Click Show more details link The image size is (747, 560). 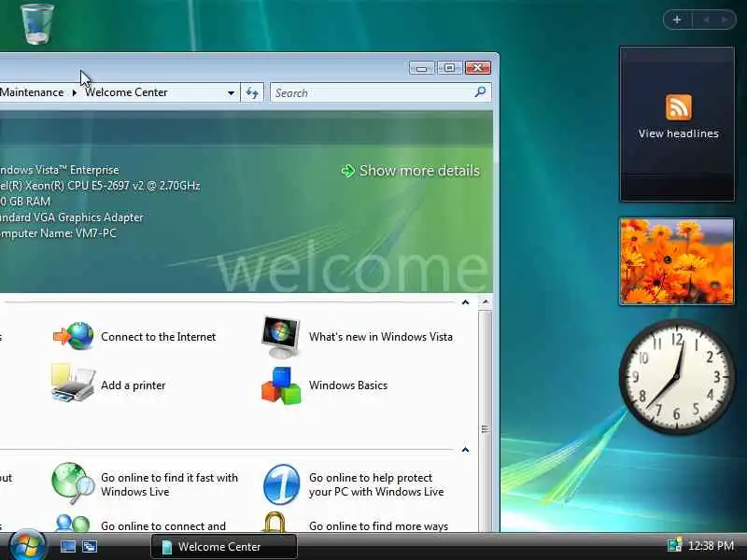419,171
